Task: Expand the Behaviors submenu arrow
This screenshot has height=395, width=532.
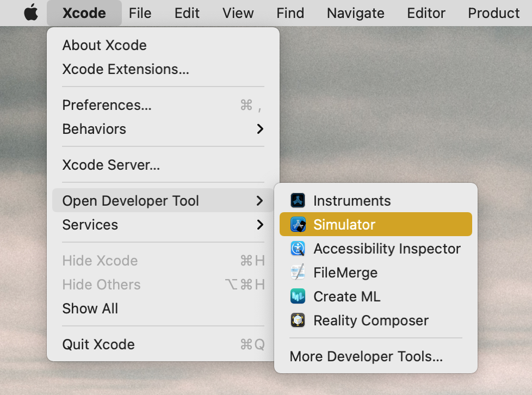Action: pos(260,129)
